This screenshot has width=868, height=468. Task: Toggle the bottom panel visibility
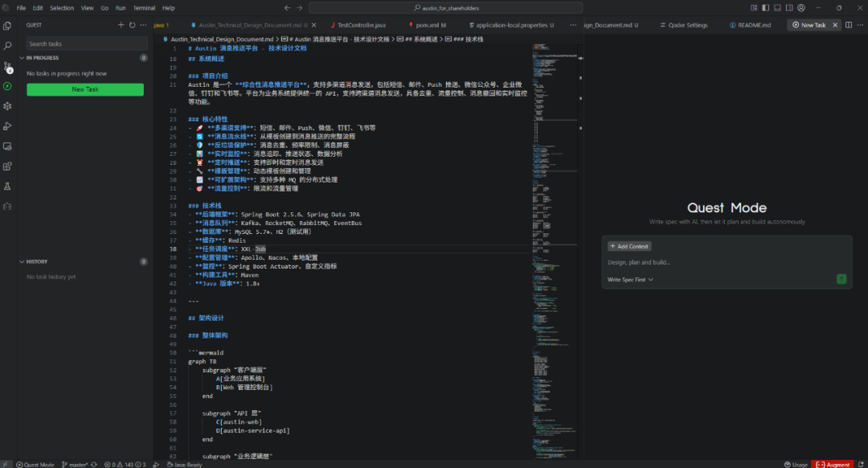point(777,8)
